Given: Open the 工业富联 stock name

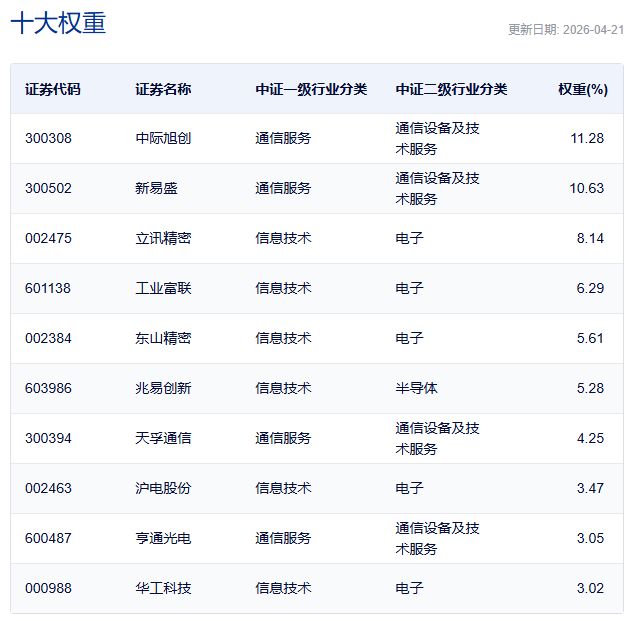Looking at the screenshot, I should click(163, 288).
